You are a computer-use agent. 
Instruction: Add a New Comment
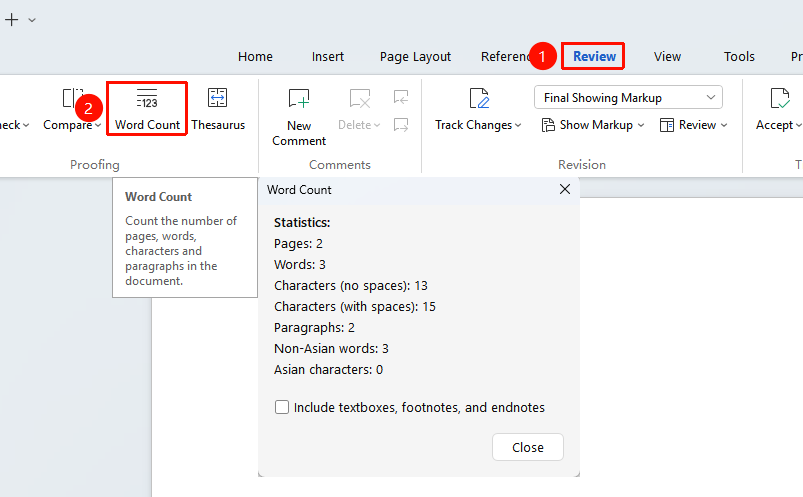tap(299, 117)
